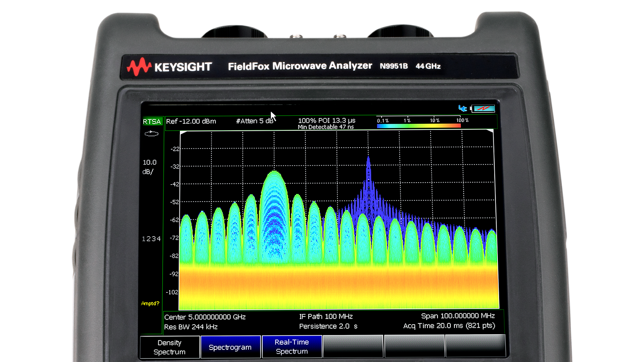Switch to the Spectrogram view
The height and width of the screenshot is (362, 644).
tap(230, 347)
